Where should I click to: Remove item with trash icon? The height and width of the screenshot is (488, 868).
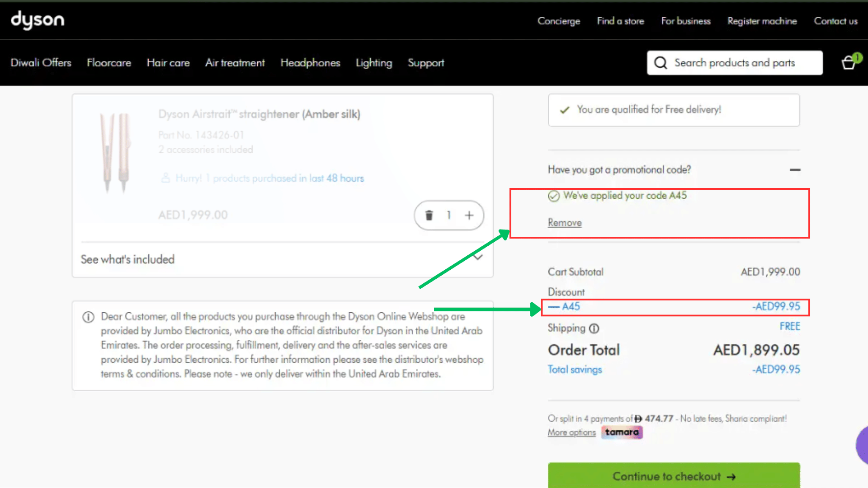[x=429, y=216]
